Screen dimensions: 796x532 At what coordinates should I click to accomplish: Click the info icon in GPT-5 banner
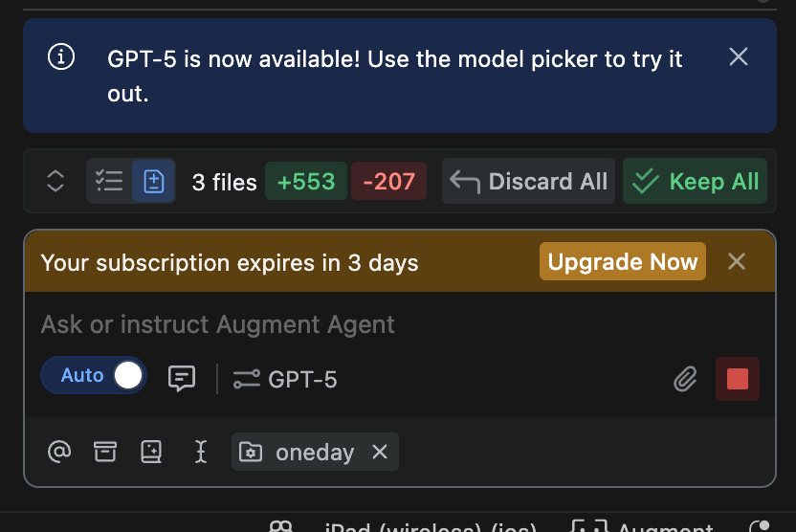tap(61, 56)
